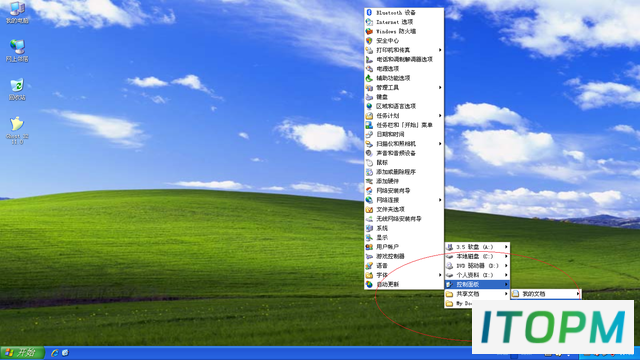The width and height of the screenshot is (640, 360).
Task: Select the Ghost 32 11.0 desktop icon
Action: click(17, 131)
